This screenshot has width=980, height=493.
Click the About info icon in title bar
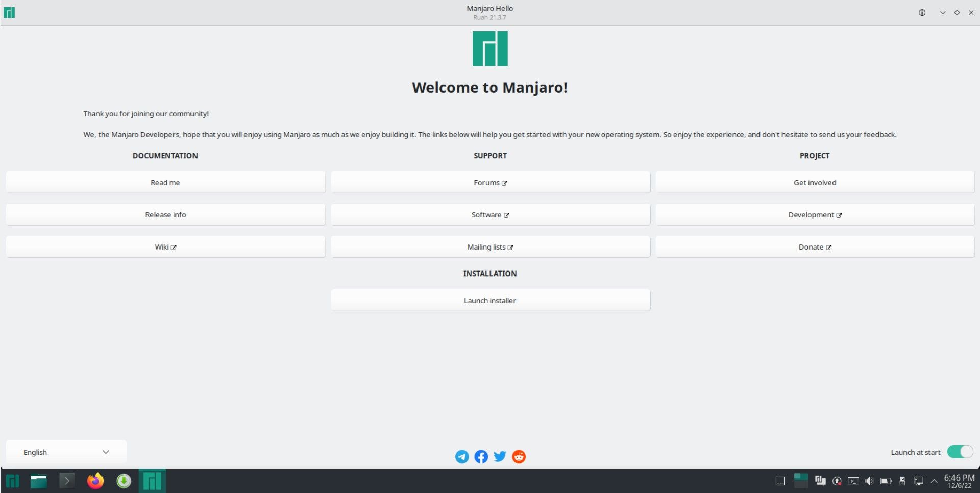[922, 13]
